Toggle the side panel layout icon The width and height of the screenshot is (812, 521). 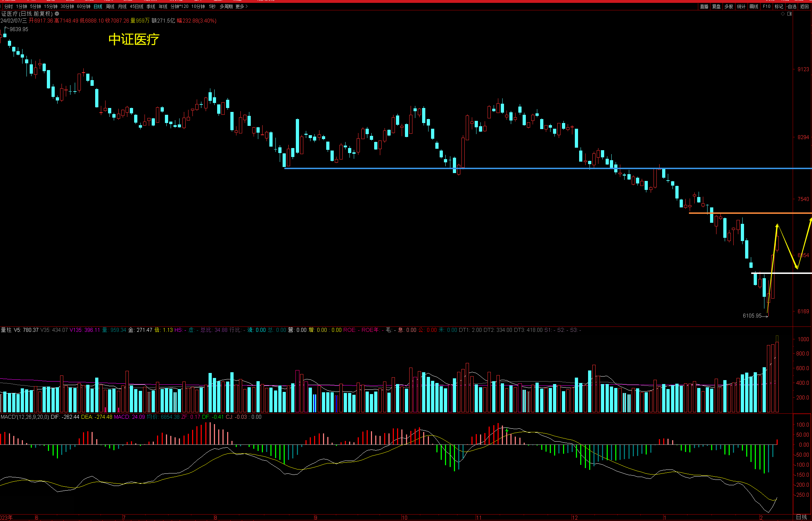pyautogui.click(x=789, y=14)
